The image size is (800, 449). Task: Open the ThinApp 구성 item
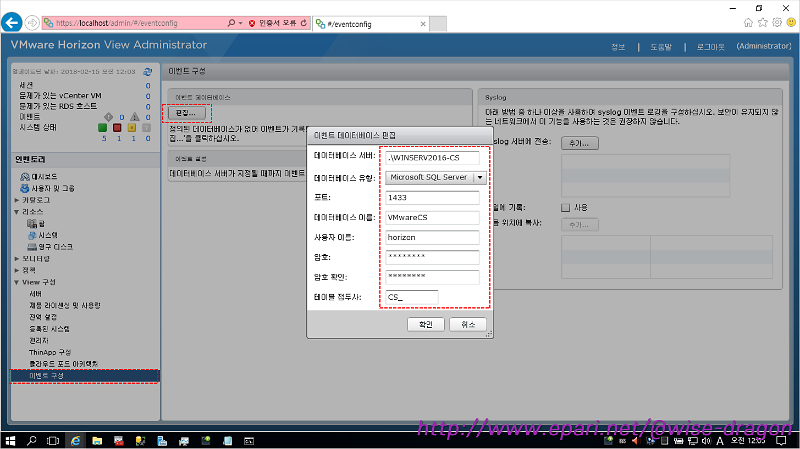pos(50,353)
